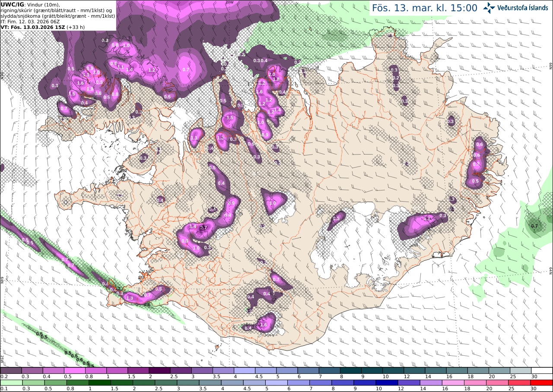Click the 20W longitude label at top
The image size is (553, 392).
[229, 2]
